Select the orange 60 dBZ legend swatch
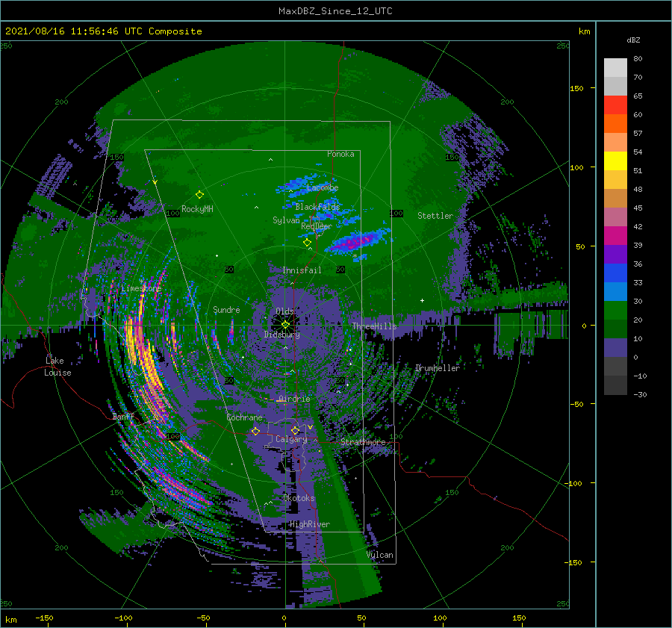This screenshot has width=672, height=628. (615, 123)
